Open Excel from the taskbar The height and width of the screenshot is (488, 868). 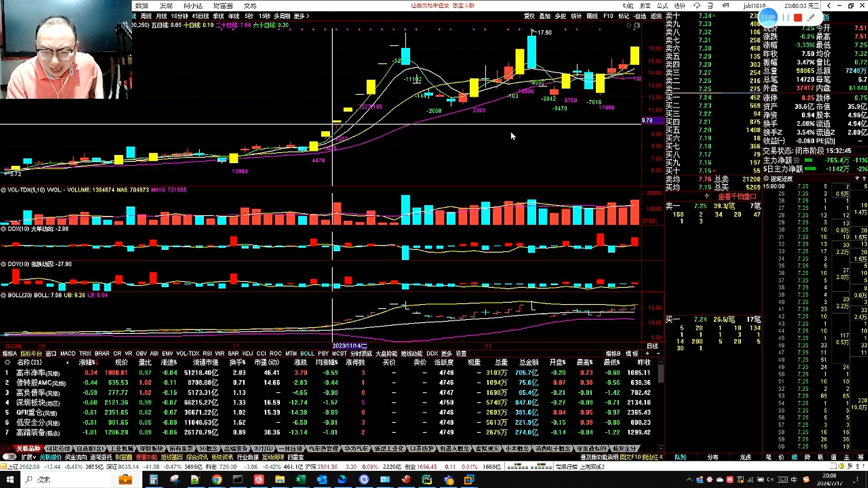(x=301, y=479)
